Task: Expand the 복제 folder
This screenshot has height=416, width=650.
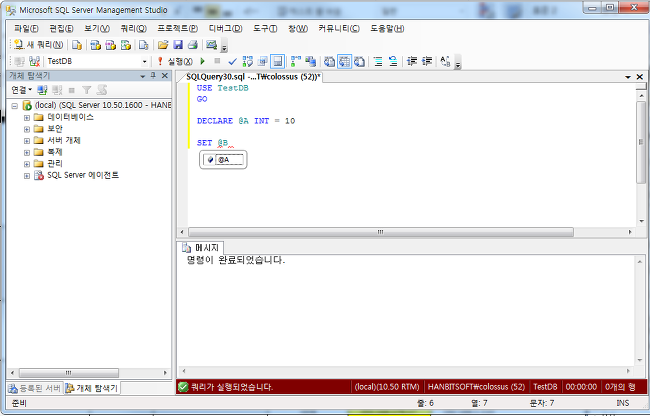Action: 27,152
